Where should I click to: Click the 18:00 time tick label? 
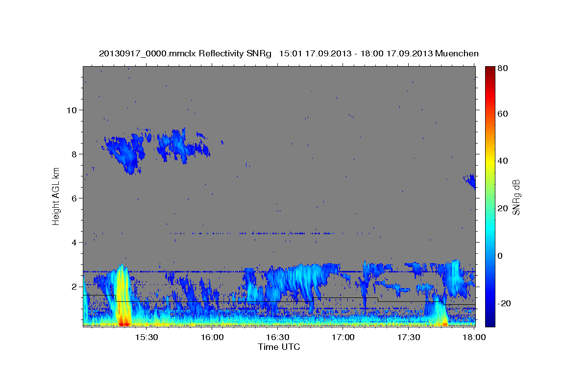475,338
